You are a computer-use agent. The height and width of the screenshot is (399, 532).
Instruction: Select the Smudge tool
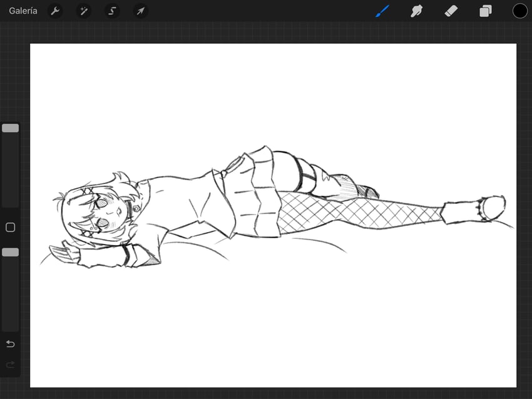pyautogui.click(x=417, y=11)
